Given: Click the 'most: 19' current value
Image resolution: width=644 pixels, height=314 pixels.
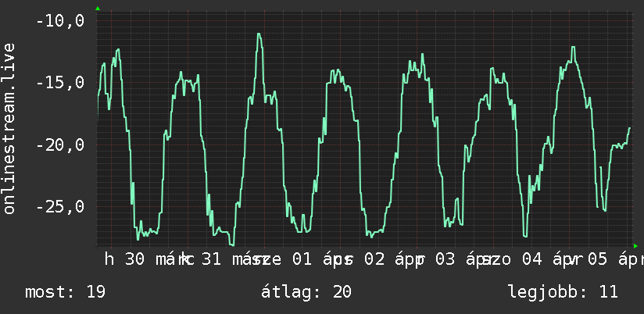Looking at the screenshot, I should tap(66, 292).
